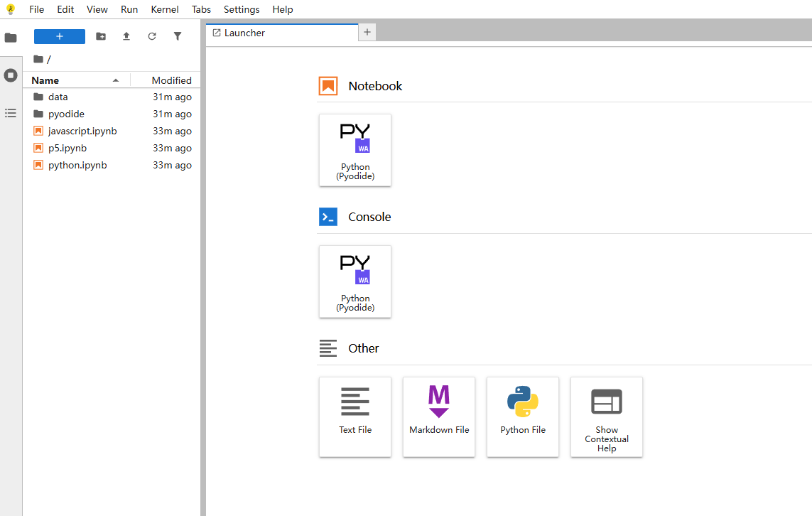Viewport: 812px width, 516px height.
Task: Click the Console section icon
Action: (328, 217)
